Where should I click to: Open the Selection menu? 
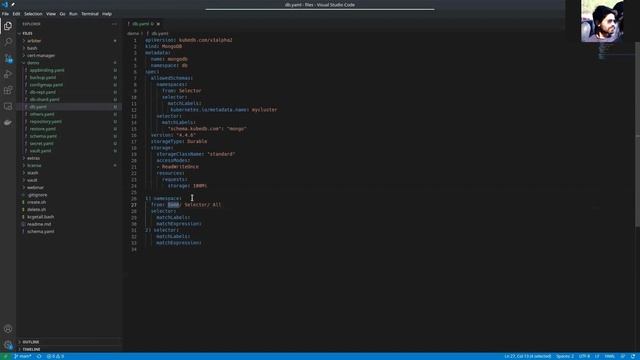coord(33,14)
